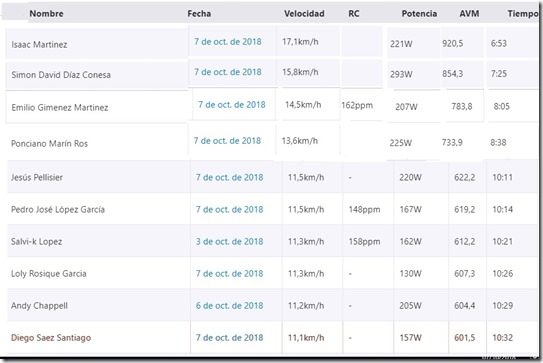Click the 157W power value

tap(410, 338)
